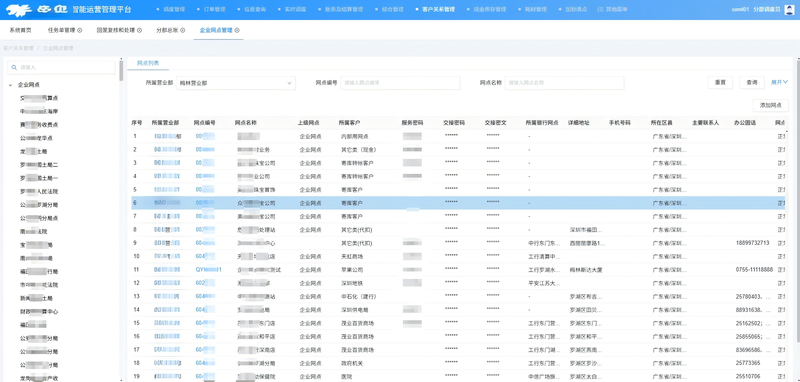Select the tree item ending in 海岸

(39, 111)
